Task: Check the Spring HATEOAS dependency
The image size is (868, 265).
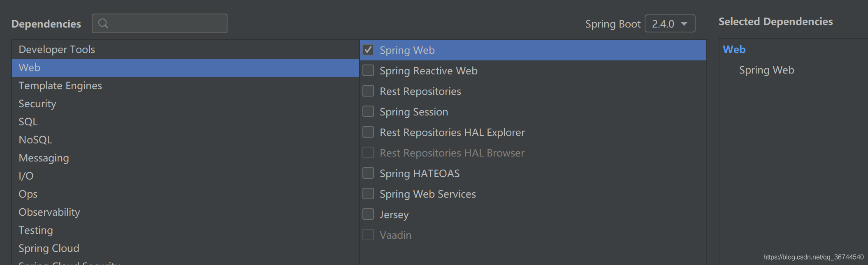Action: (x=368, y=173)
